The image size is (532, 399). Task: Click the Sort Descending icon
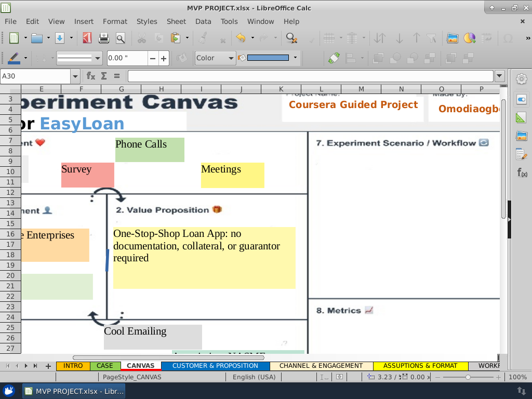[x=416, y=38]
